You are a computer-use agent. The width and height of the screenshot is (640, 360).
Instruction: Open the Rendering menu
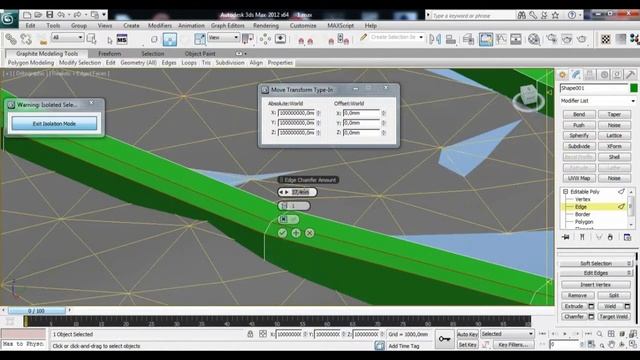(266, 26)
